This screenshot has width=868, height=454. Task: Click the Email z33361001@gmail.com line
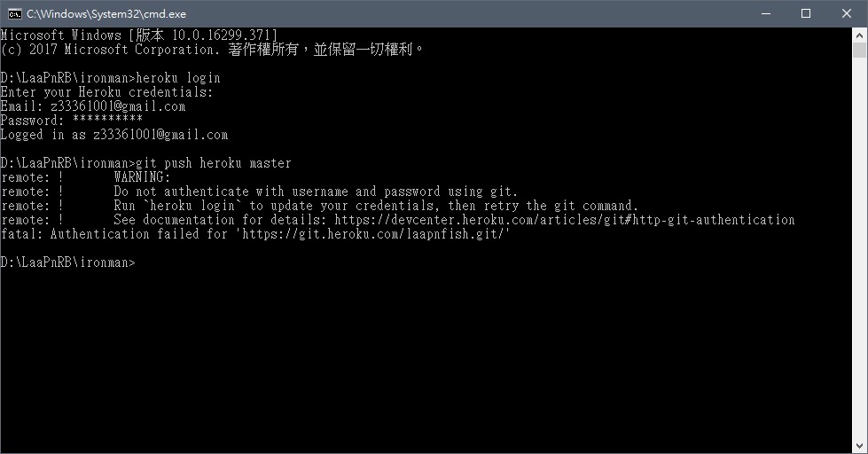93,106
